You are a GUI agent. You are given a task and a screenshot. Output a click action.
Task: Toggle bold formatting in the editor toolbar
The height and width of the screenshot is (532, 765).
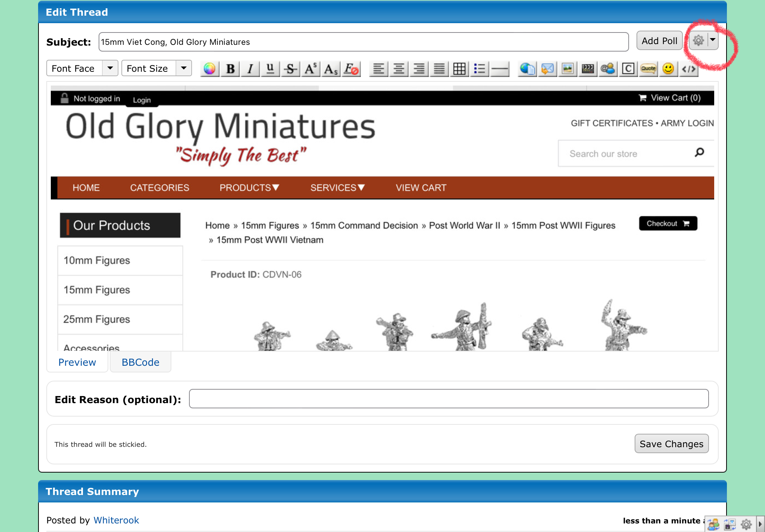coord(230,69)
